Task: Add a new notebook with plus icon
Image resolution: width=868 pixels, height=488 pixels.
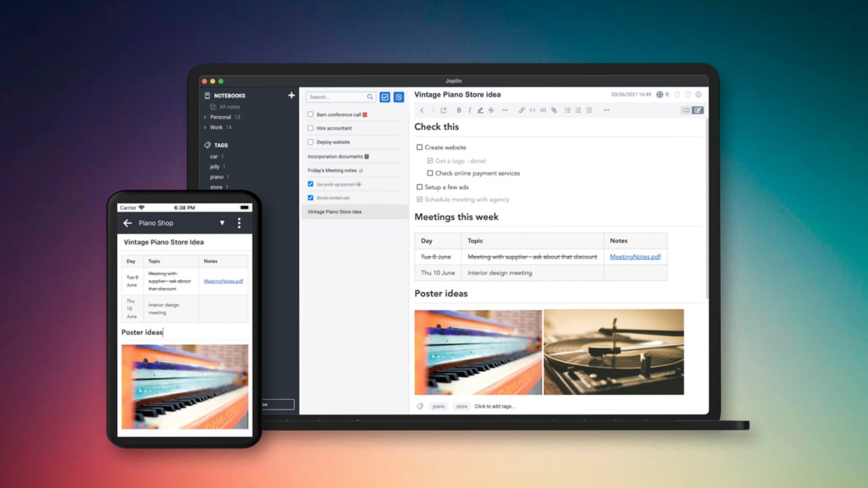Action: tap(292, 96)
